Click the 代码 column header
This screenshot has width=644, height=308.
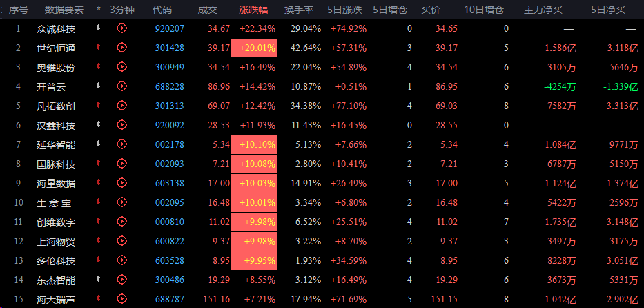point(162,10)
